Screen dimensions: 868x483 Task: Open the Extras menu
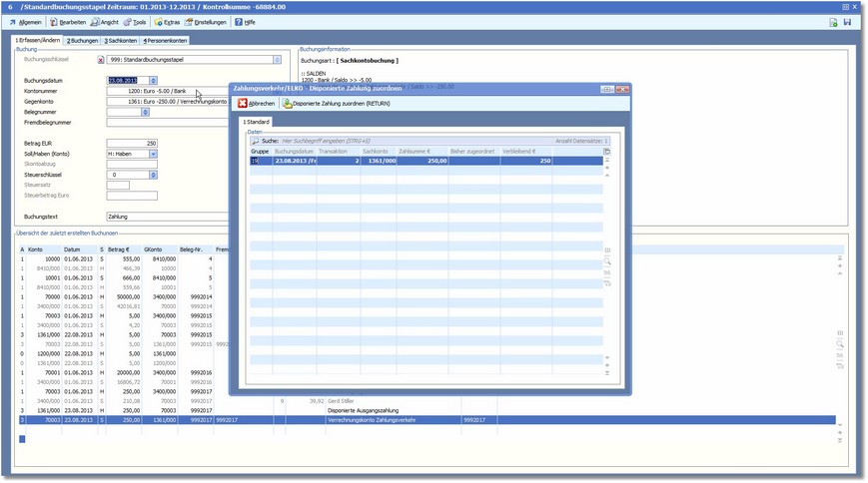(x=166, y=22)
